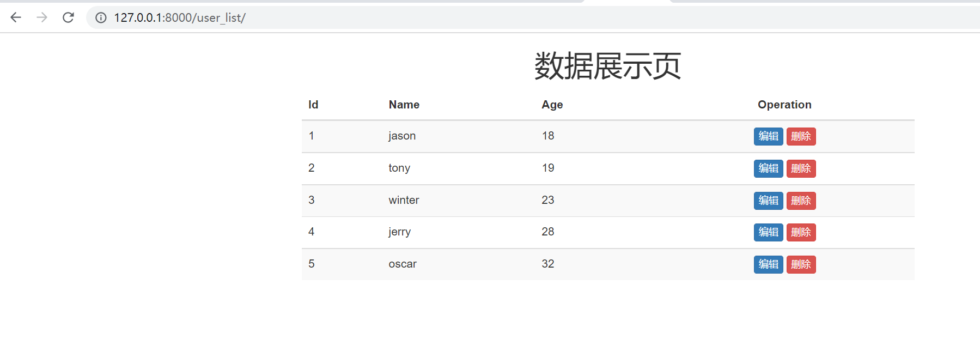Edit the winter user row
Screen dimensions: 980x345
(768, 201)
